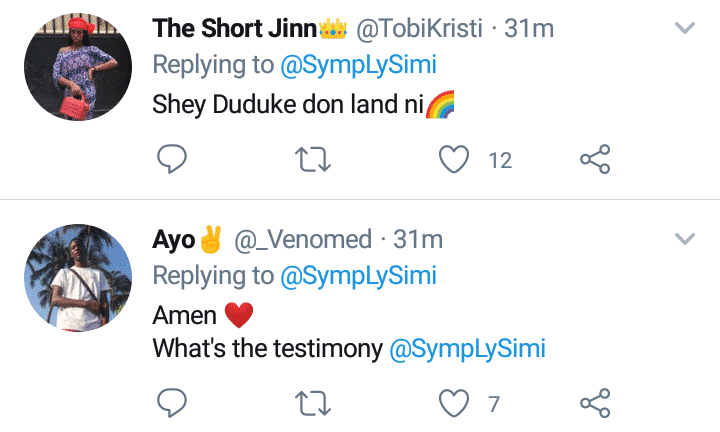Reply to Ayo's Amen tweet
The height and width of the screenshot is (432, 720).
pos(173,402)
